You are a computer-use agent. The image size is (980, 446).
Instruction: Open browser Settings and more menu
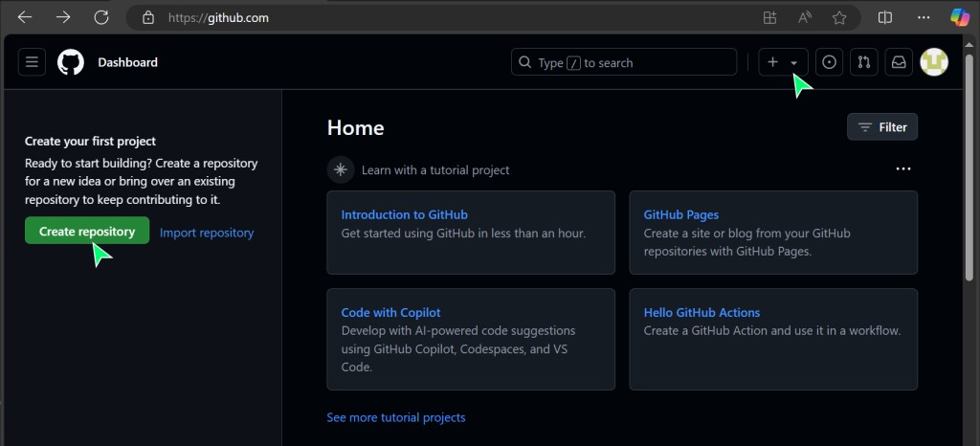coord(924,17)
